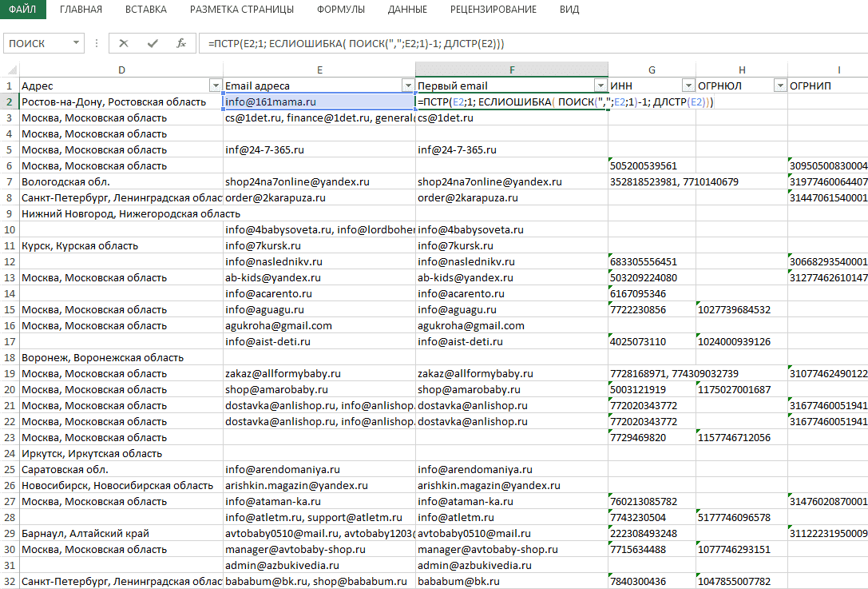Click ОГРНЮЛ cell "1027739684532"
Image resolution: width=868 pixels, height=589 pixels.
(742, 310)
